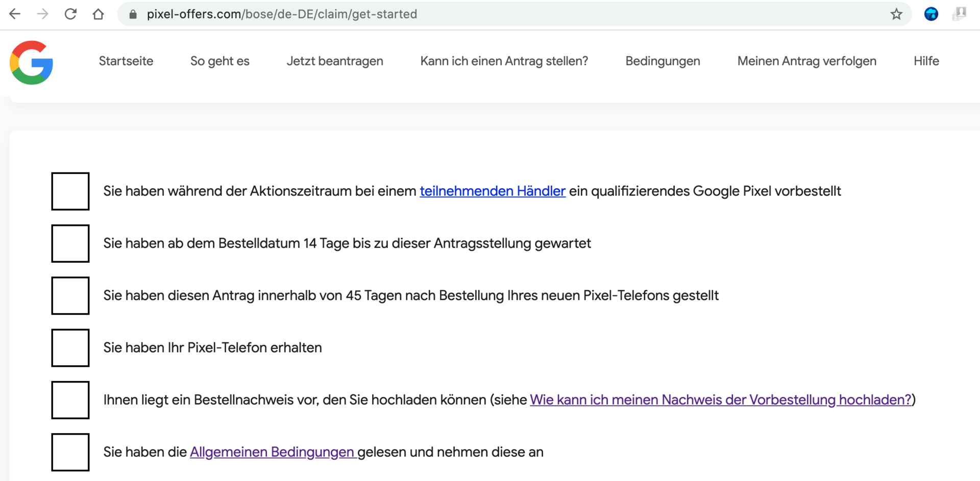Go to Jetzt beantragen
This screenshot has height=481, width=980.
335,61
